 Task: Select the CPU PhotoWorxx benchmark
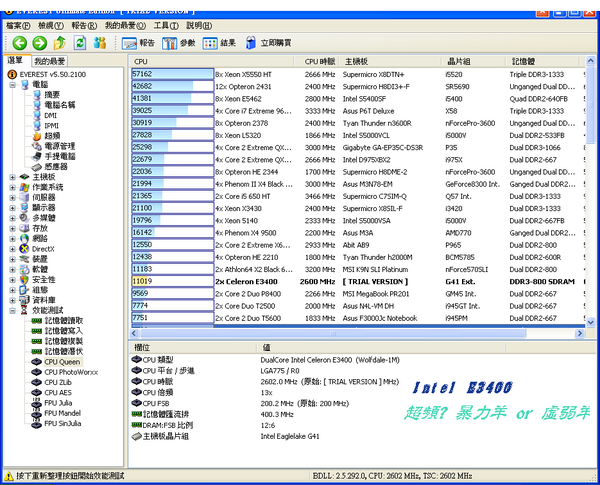click(x=71, y=372)
